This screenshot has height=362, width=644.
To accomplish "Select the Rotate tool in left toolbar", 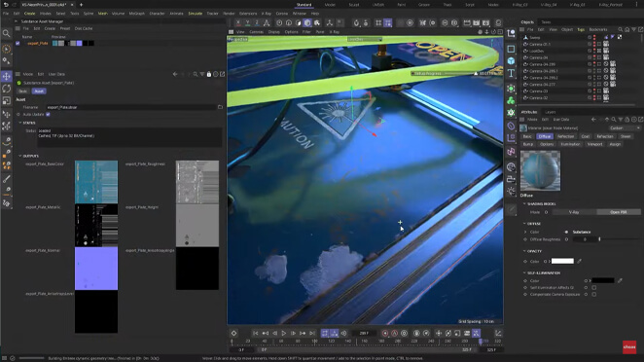I will point(7,89).
